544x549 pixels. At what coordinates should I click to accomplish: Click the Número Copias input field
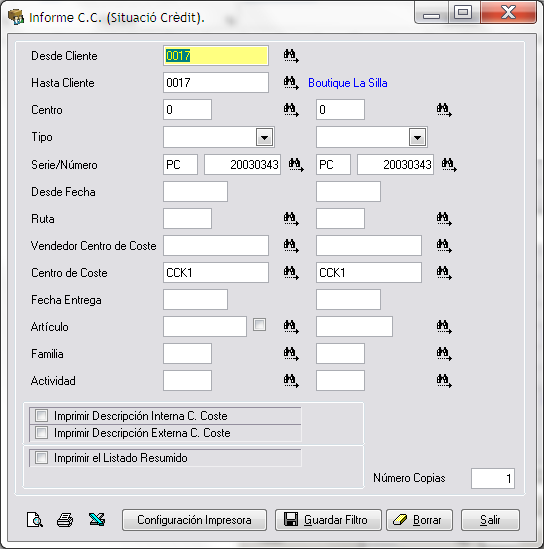point(493,478)
